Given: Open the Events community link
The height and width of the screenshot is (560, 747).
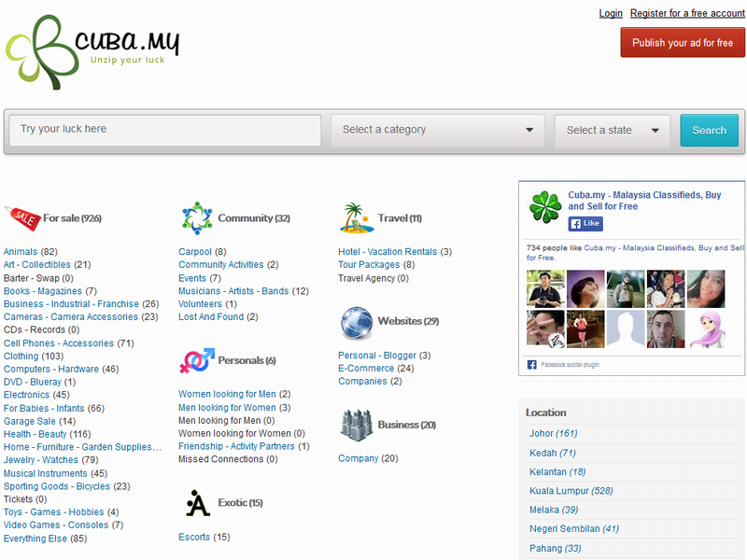Looking at the screenshot, I should 192,278.
